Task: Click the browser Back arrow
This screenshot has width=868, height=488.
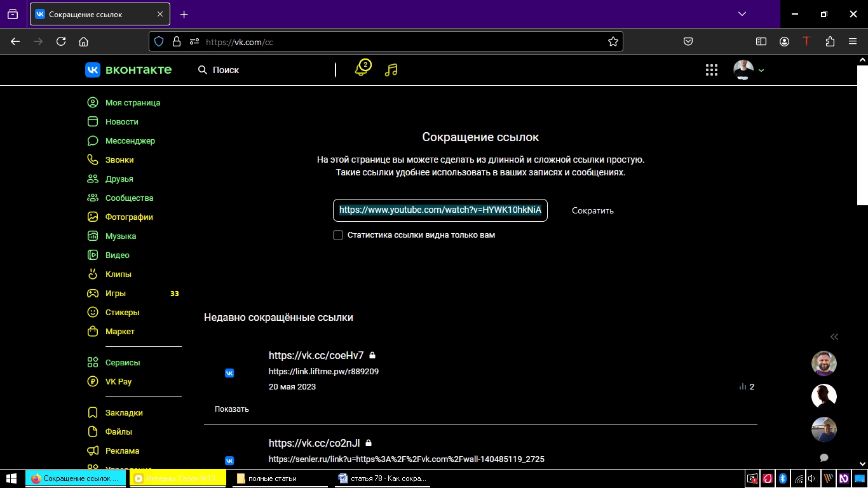Action: coord(15,41)
